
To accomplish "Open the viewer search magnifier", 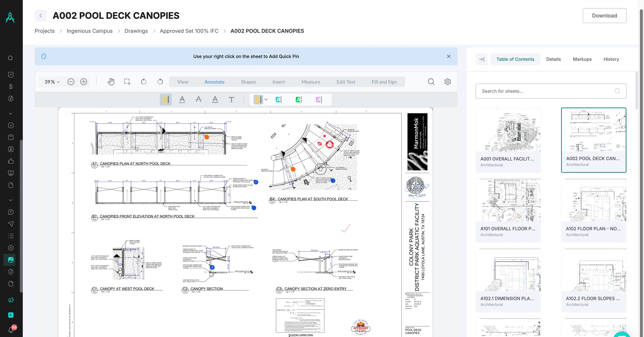I will click(x=431, y=82).
